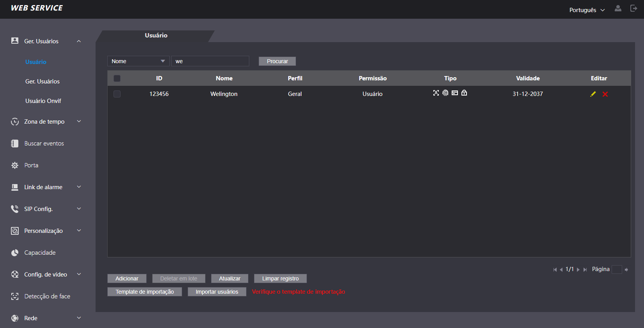The height and width of the screenshot is (328, 644).
Task: Open the user account icon in header
Action: 618,8
